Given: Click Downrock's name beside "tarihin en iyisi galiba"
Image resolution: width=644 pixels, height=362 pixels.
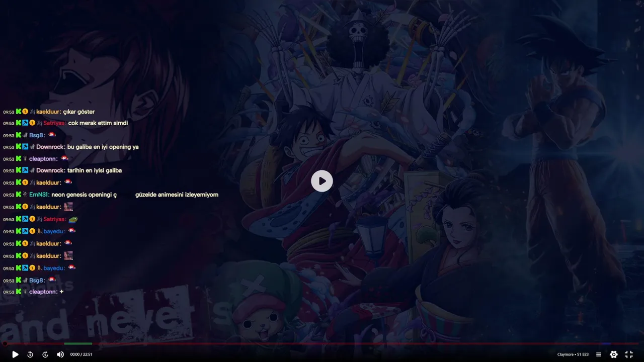Looking at the screenshot, I should pos(50,170).
